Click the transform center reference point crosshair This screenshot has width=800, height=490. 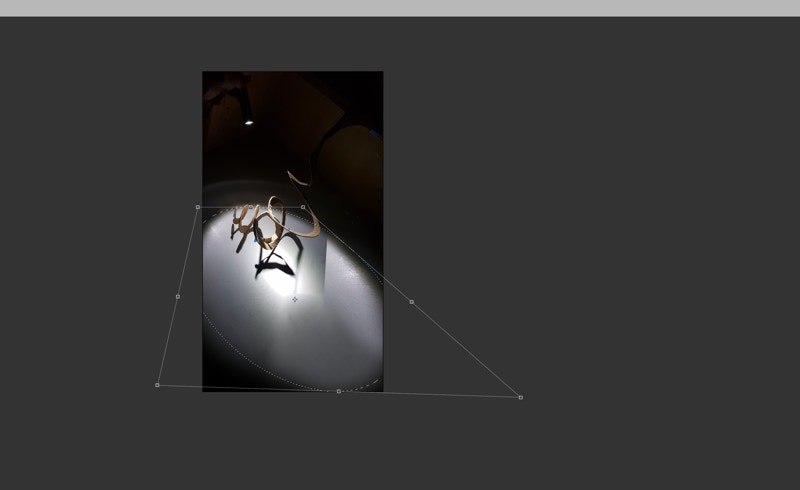(x=295, y=300)
